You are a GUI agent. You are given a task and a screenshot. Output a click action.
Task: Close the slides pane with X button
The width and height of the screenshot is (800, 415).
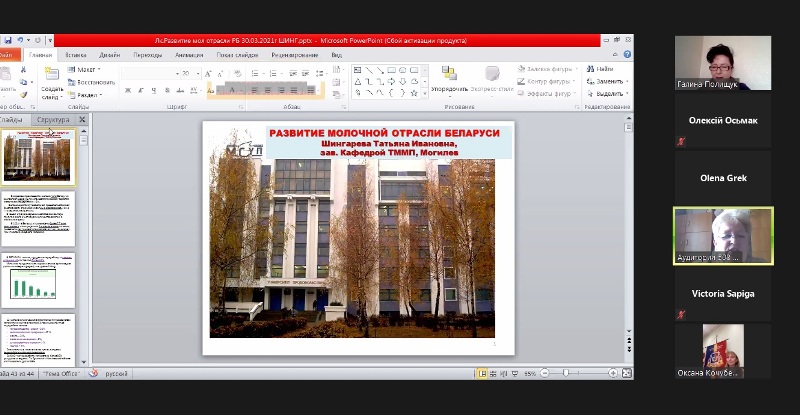pos(83,120)
